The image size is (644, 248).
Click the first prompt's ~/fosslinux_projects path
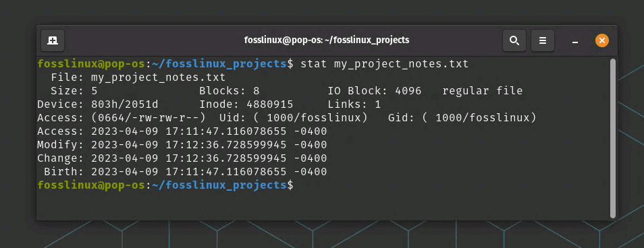point(219,64)
